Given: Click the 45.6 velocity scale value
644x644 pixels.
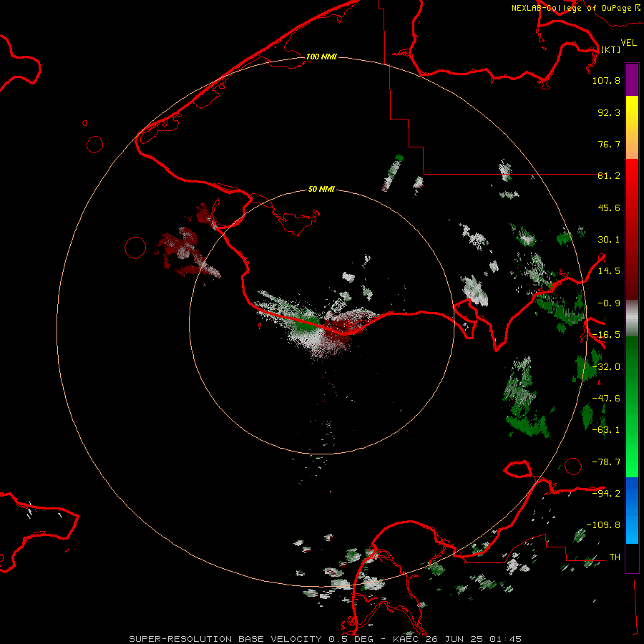Looking at the screenshot, I should (x=609, y=208).
